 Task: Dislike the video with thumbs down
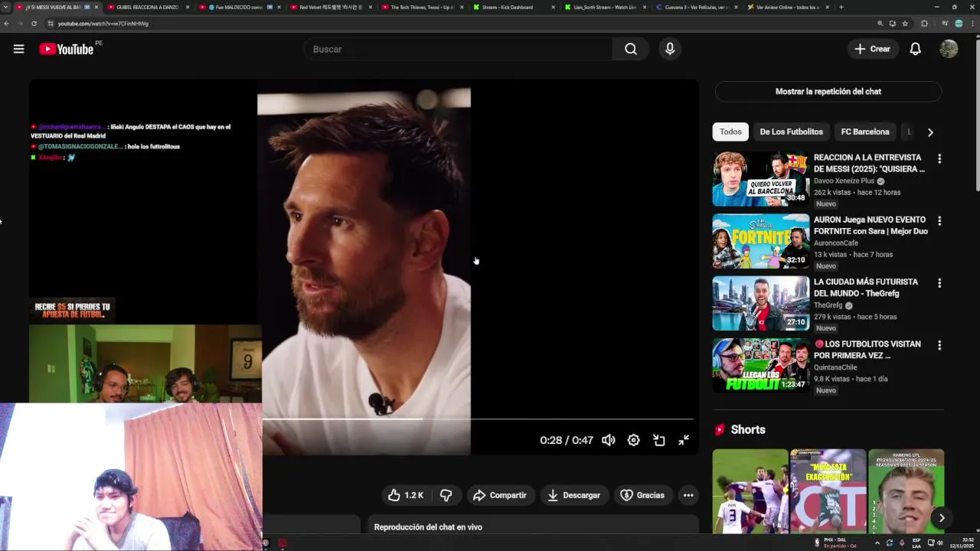tap(446, 495)
